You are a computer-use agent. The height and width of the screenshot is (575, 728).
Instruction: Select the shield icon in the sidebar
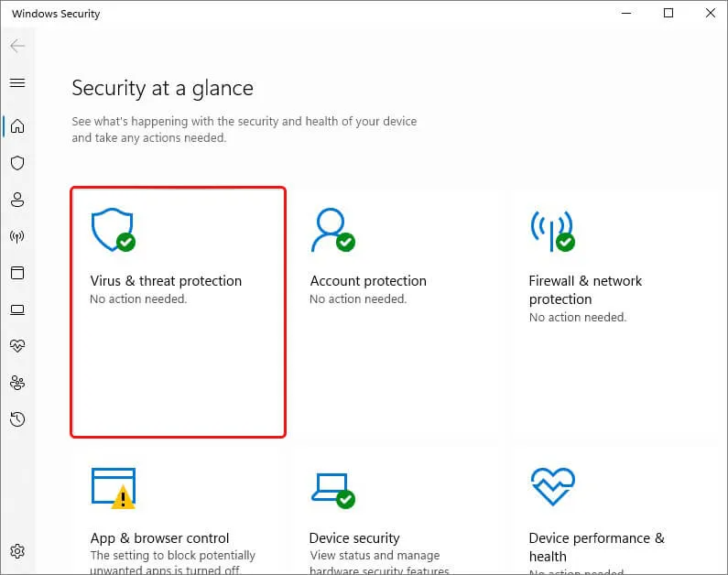click(17, 163)
